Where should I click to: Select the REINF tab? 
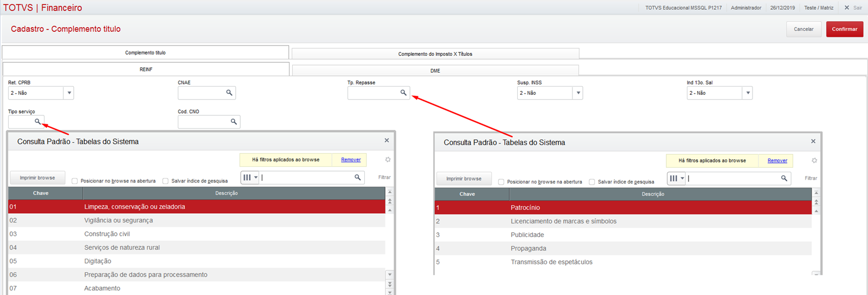click(x=146, y=69)
